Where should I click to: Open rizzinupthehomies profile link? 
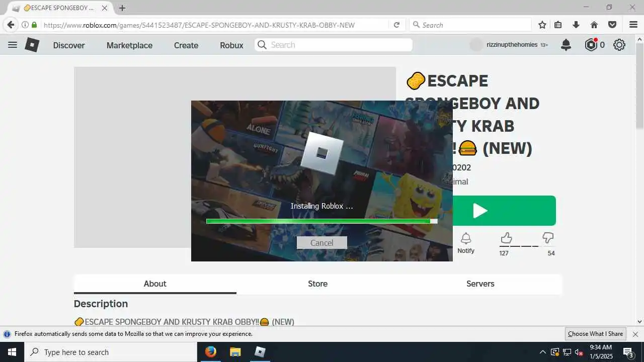[x=512, y=45]
